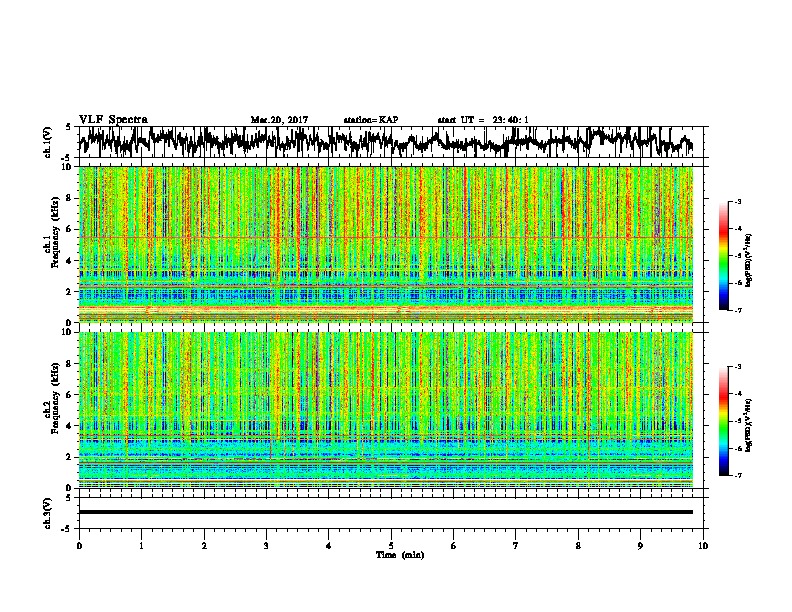Click the '7' tick on Time axis
Viewport: 792px width, 612px height.
[x=516, y=546]
